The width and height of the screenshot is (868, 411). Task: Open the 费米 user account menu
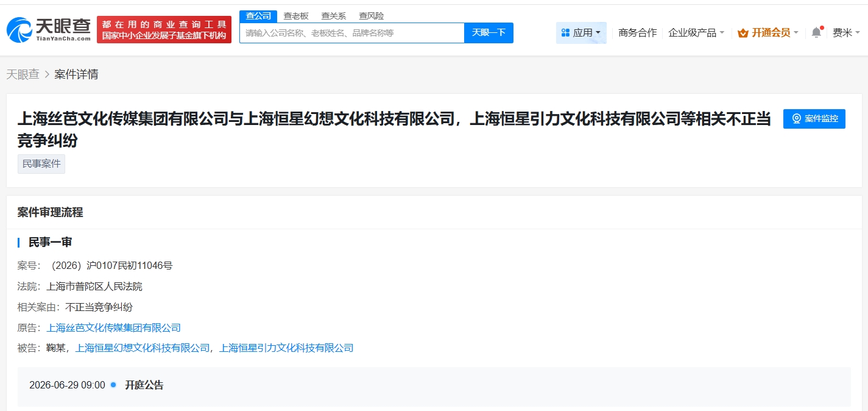tap(846, 33)
